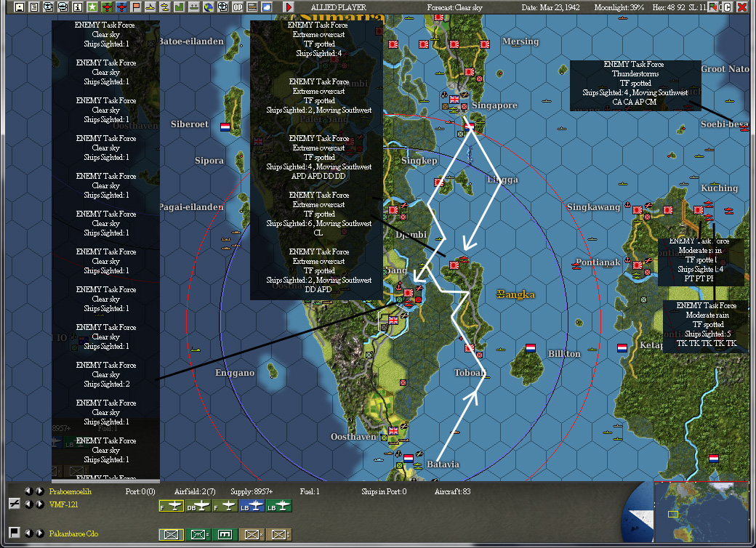Select the green infantry unit icon with equals sign
756x548 pixels.
click(x=198, y=534)
